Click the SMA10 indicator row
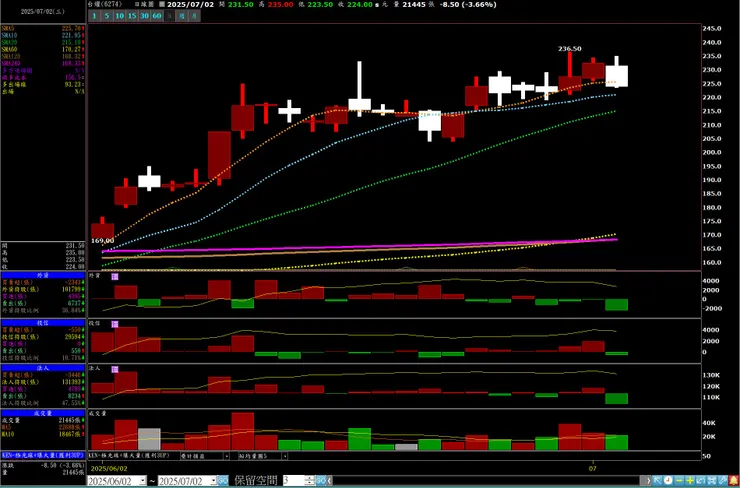 tap(43, 35)
